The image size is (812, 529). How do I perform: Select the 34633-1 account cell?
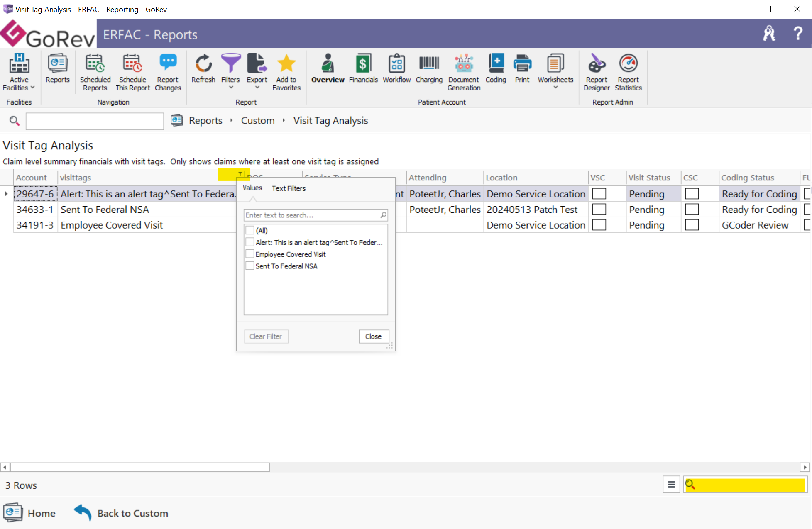click(x=35, y=210)
